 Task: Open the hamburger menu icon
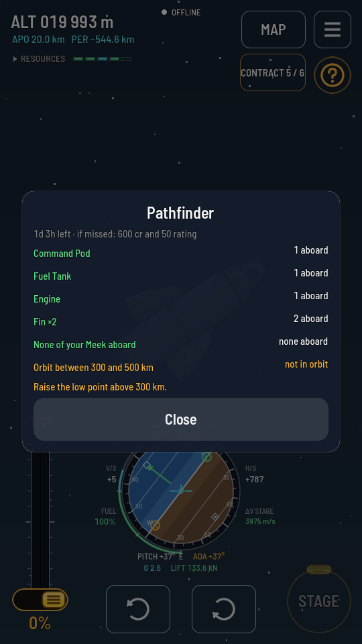click(x=332, y=30)
